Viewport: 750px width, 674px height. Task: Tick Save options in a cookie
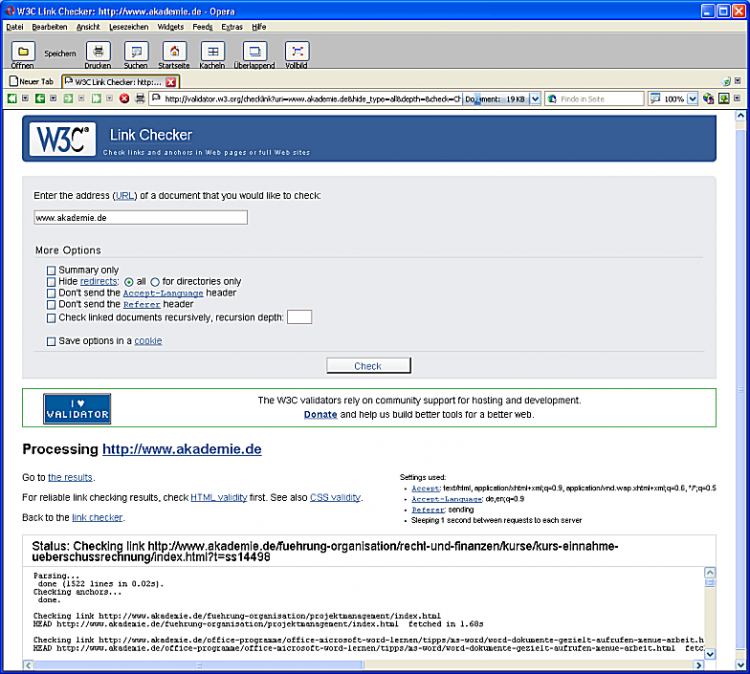point(51,342)
